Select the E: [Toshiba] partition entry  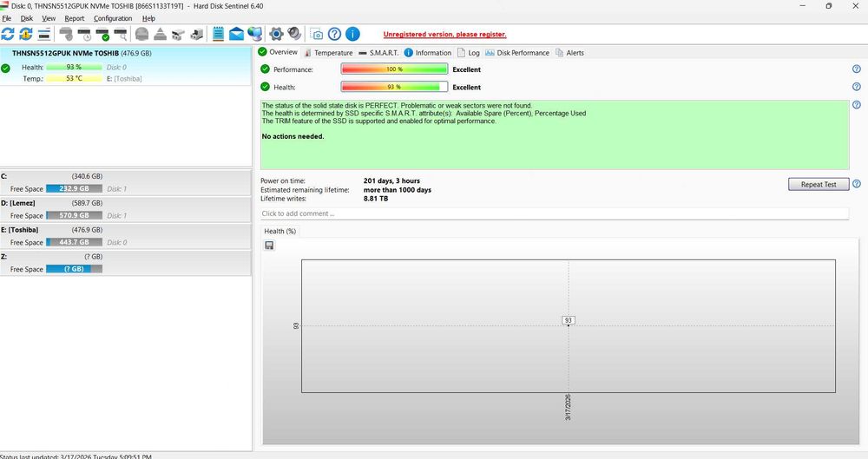[126, 236]
